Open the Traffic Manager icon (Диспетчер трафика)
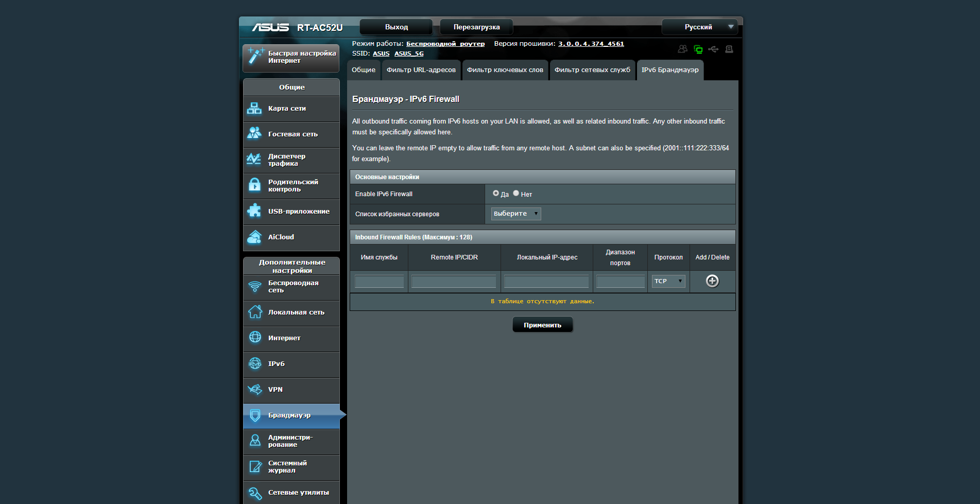The width and height of the screenshot is (980, 504). pos(254,160)
